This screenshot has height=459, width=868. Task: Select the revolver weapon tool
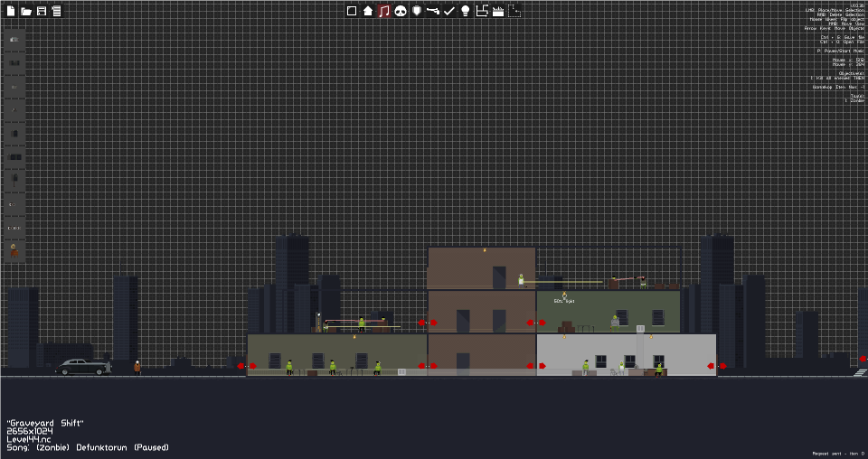pos(433,11)
